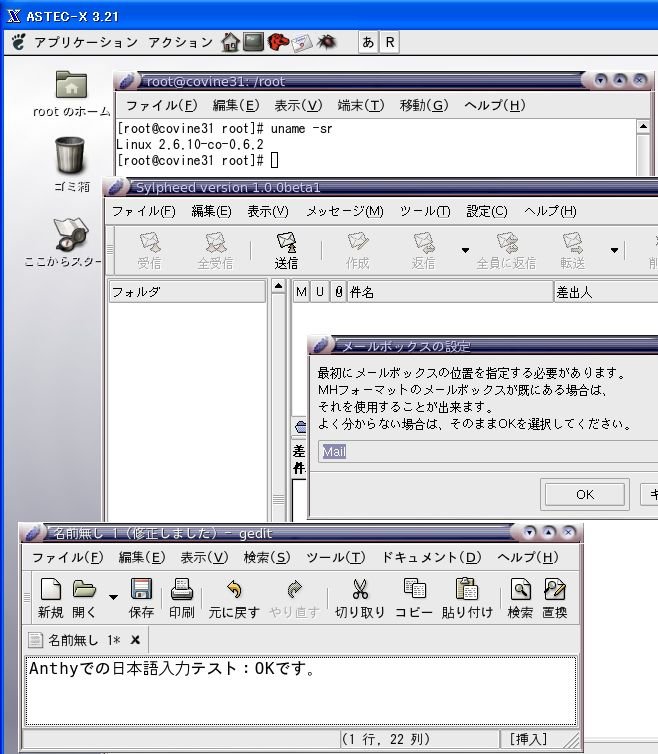The height and width of the screenshot is (754, 658).
Task: Click the [挿入] insert mode status indicator
Action: coord(529,739)
